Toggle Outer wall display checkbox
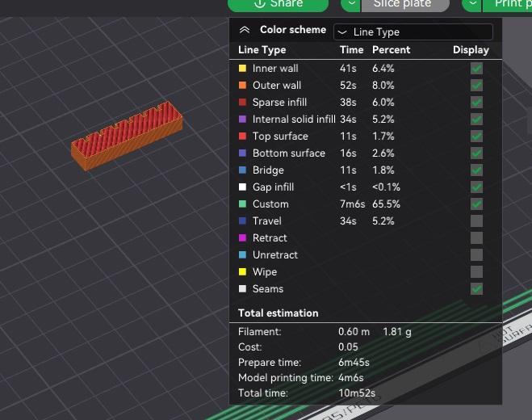This screenshot has width=532, height=420. click(476, 86)
